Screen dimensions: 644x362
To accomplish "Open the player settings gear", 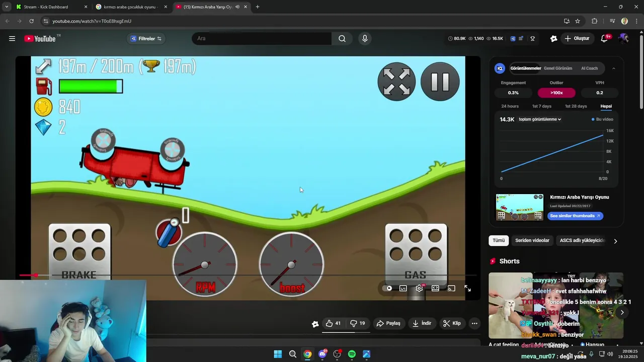I will 419,289.
